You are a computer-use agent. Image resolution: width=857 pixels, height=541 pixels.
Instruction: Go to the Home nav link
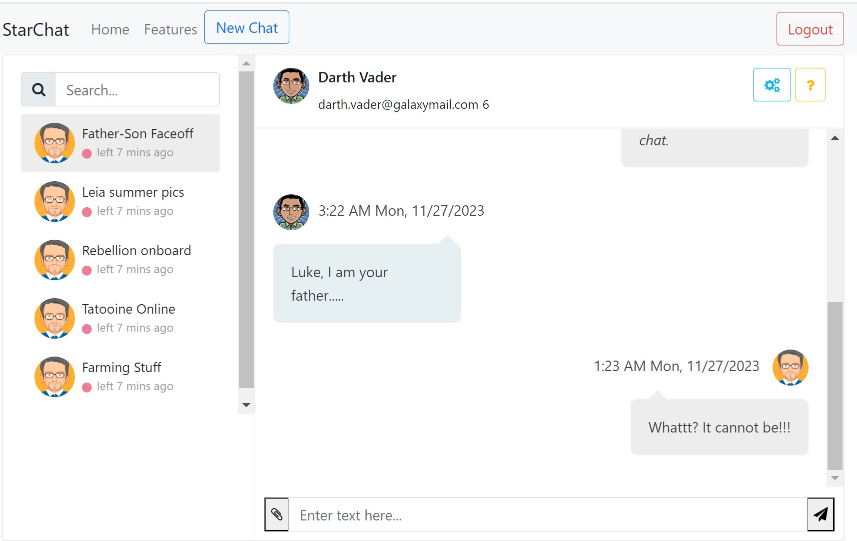point(110,29)
